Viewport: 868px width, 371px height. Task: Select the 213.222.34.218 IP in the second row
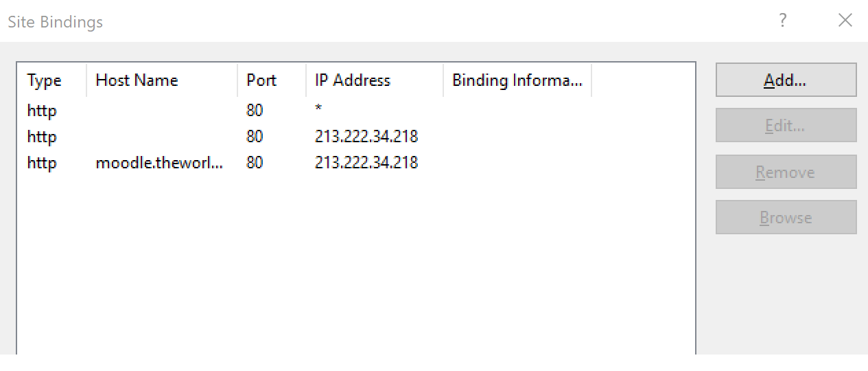click(x=366, y=137)
